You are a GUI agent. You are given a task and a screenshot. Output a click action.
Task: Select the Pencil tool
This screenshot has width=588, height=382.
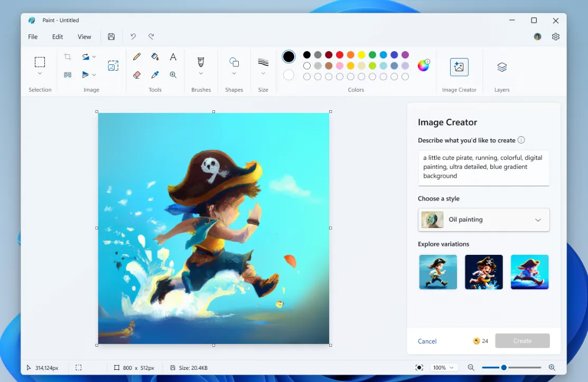pos(137,56)
